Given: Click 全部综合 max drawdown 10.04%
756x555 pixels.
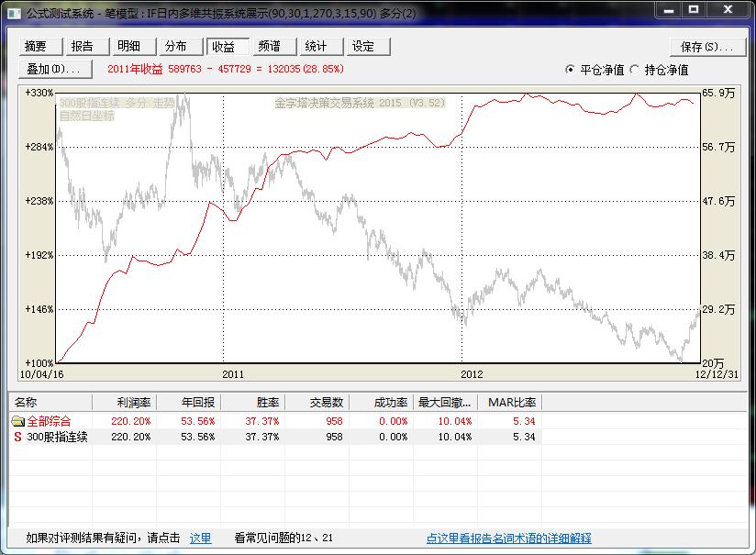Looking at the screenshot, I should coord(455,421).
